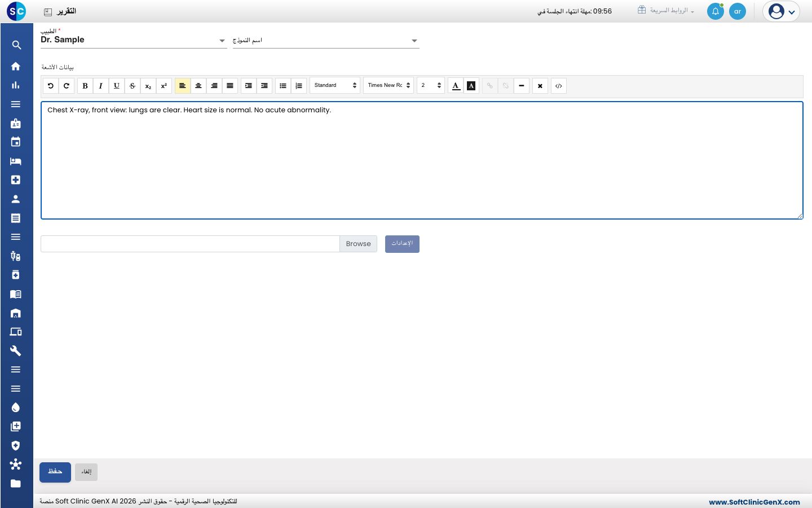
Task: Click the blue الإعدادات settings button
Action: click(402, 244)
